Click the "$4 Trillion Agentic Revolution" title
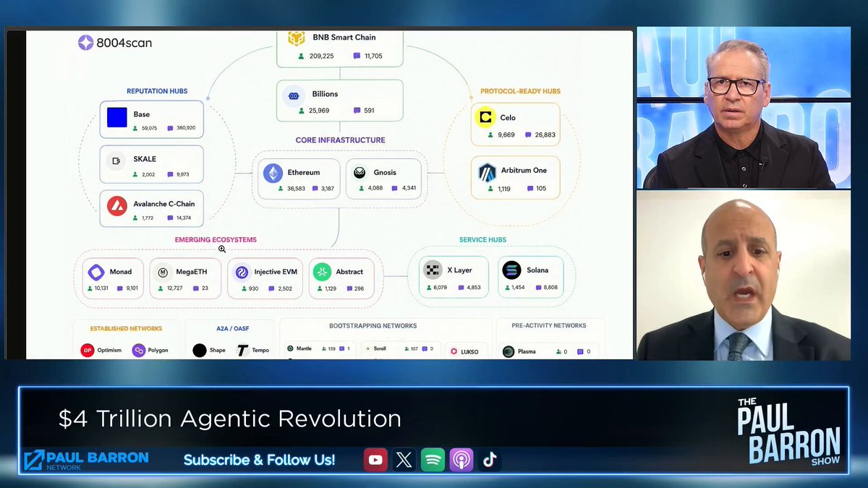Viewport: 868px width, 488px height. 230,419
